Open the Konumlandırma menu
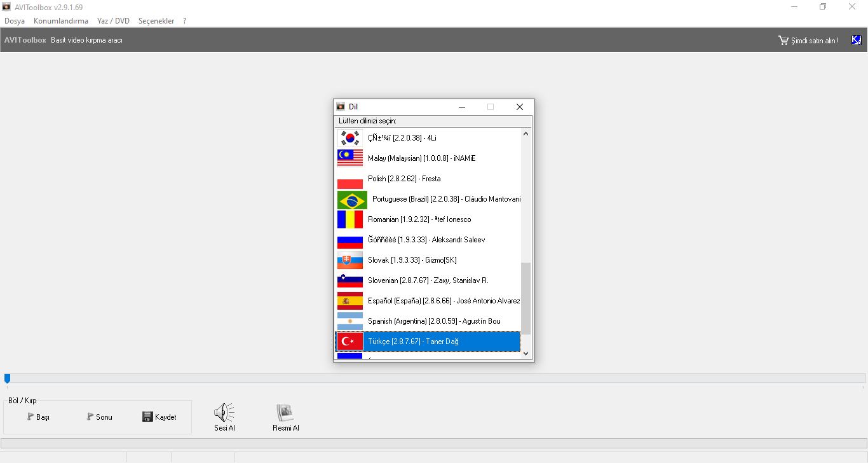The width and height of the screenshot is (868, 463). pos(61,21)
